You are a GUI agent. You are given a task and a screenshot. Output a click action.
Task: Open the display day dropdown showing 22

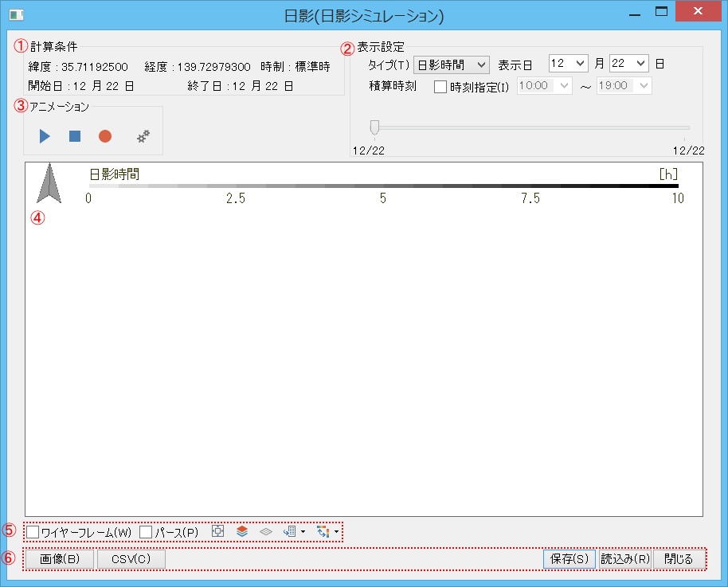(x=629, y=64)
